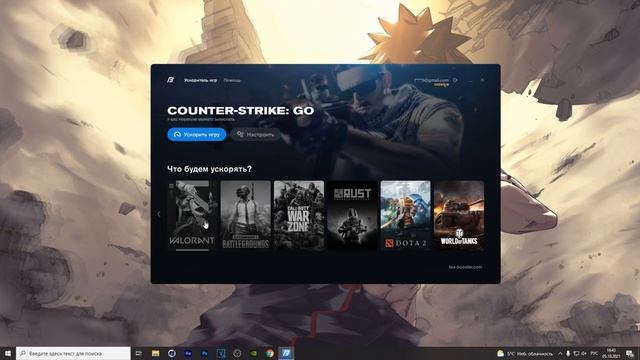Select the Dota 2 game card
The height and width of the screenshot is (360, 640).
coord(406,215)
